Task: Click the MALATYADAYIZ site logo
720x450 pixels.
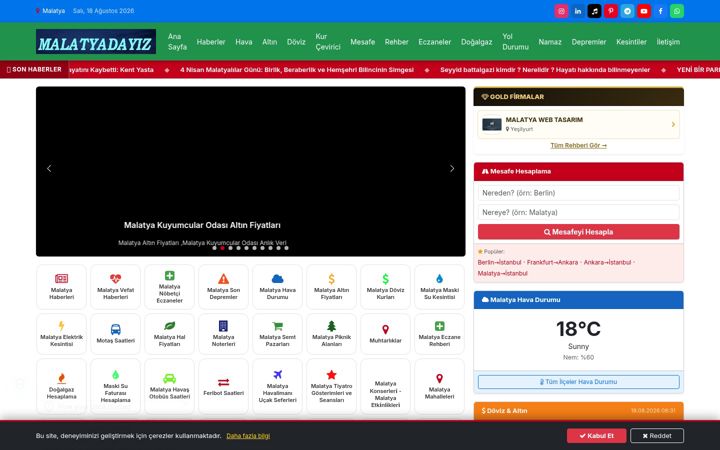Action: pyautogui.click(x=96, y=42)
